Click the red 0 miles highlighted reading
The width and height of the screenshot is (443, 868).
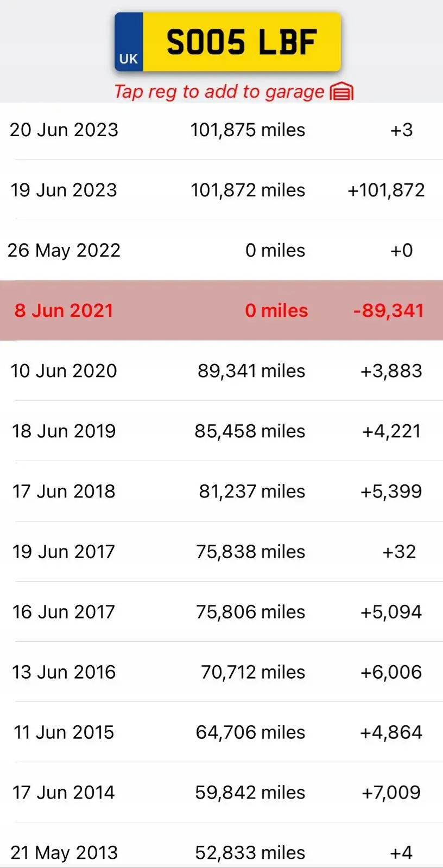(276, 310)
